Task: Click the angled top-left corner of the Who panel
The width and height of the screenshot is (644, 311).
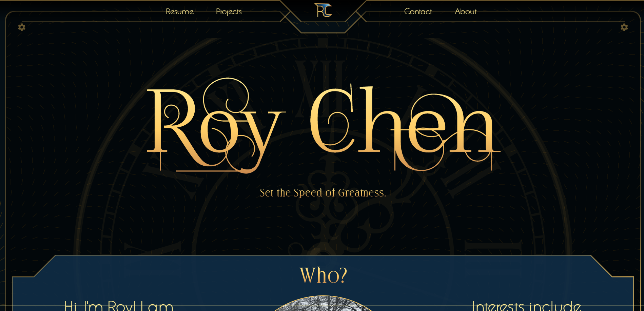Action: [44, 266]
